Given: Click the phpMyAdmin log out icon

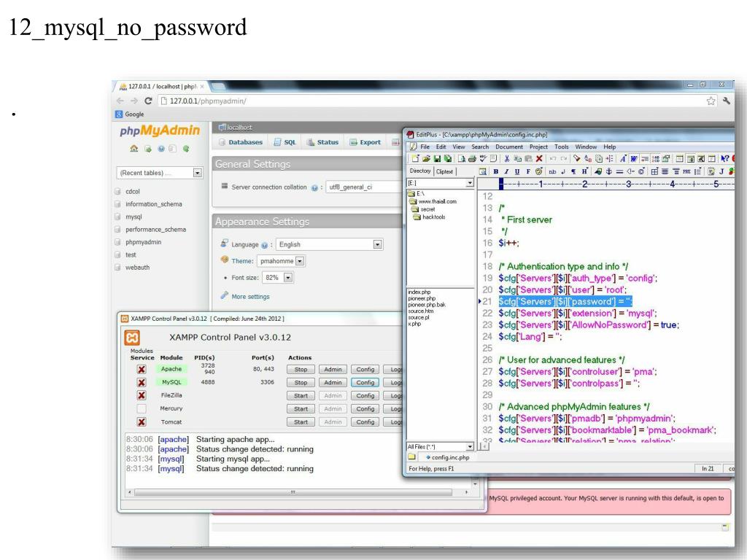Looking at the screenshot, I should tap(147, 149).
